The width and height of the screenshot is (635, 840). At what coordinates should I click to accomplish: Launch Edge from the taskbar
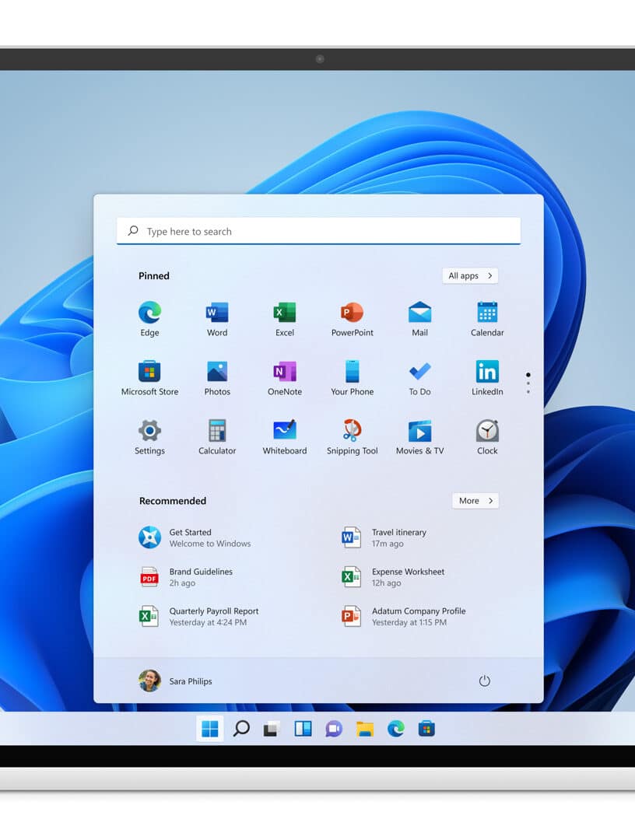(395, 729)
